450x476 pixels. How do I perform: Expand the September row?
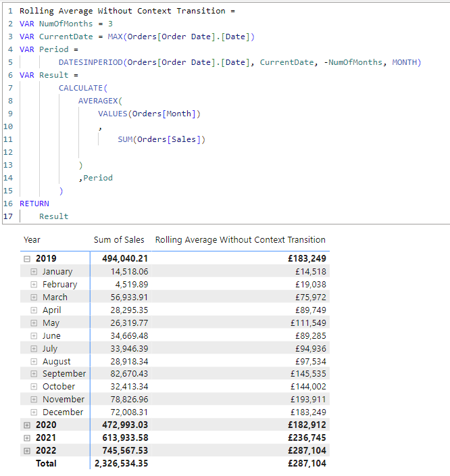(x=34, y=374)
